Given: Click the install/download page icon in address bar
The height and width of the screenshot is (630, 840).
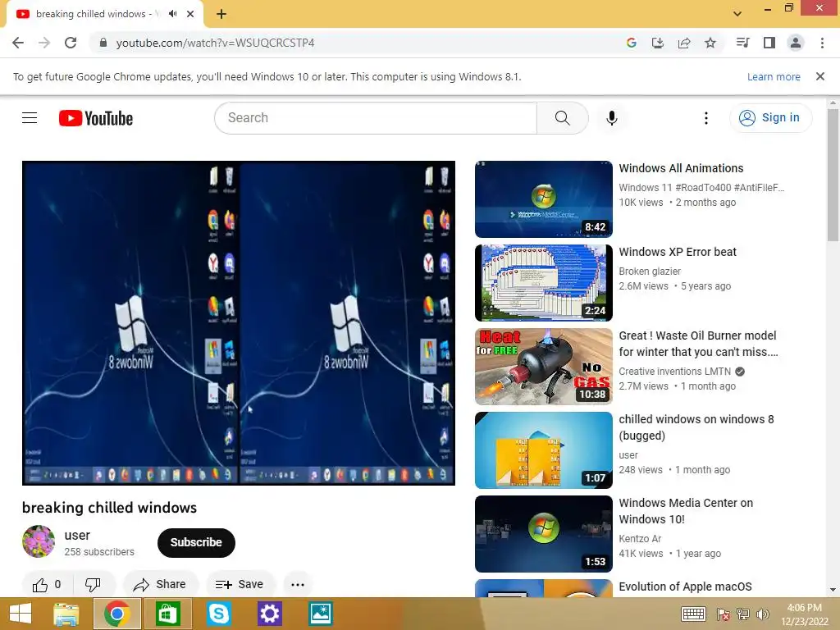Looking at the screenshot, I should tap(657, 43).
